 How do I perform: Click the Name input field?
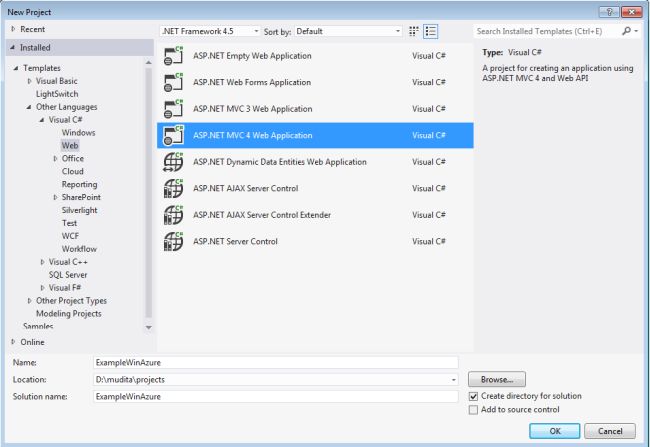[276, 362]
